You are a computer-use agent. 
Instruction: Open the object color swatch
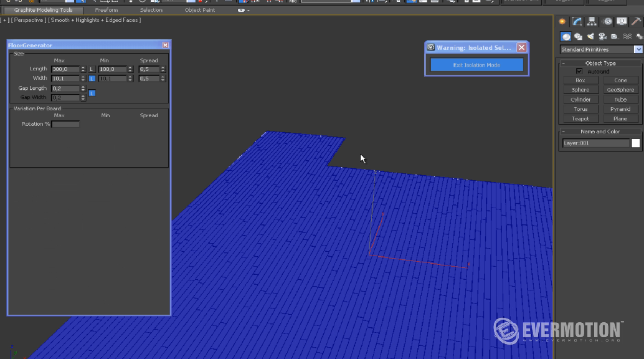click(x=636, y=143)
